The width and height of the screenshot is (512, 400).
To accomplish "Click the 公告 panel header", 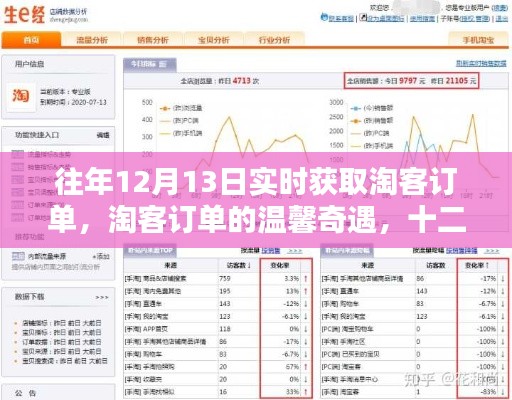I will pos(25,393).
